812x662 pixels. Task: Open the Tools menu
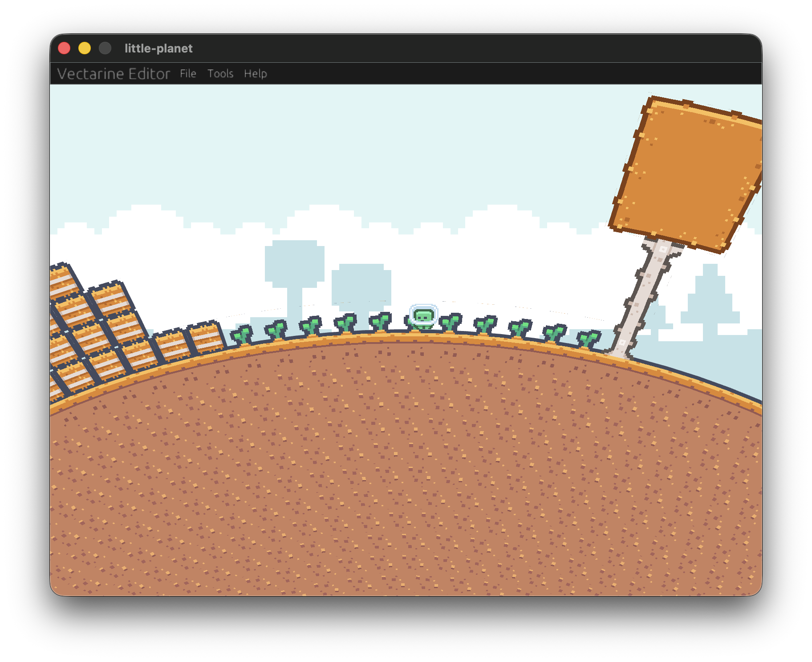pyautogui.click(x=220, y=73)
